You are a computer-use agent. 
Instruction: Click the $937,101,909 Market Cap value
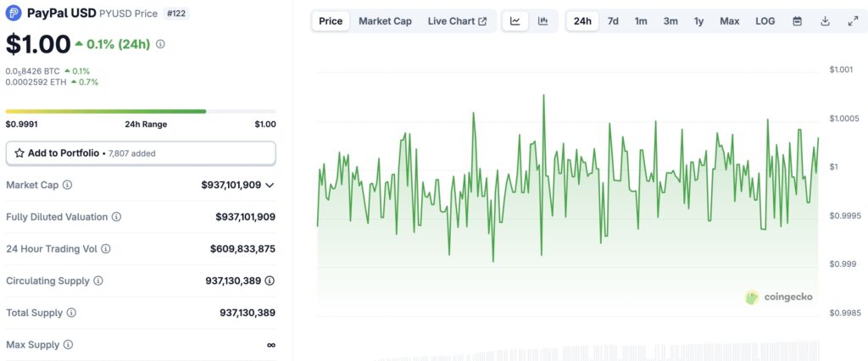(x=231, y=185)
